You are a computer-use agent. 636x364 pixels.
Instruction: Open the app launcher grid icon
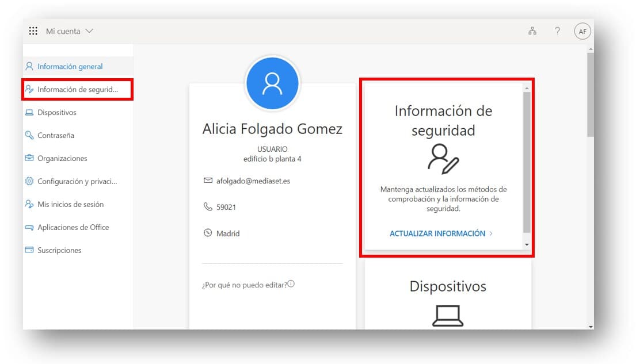coord(33,31)
